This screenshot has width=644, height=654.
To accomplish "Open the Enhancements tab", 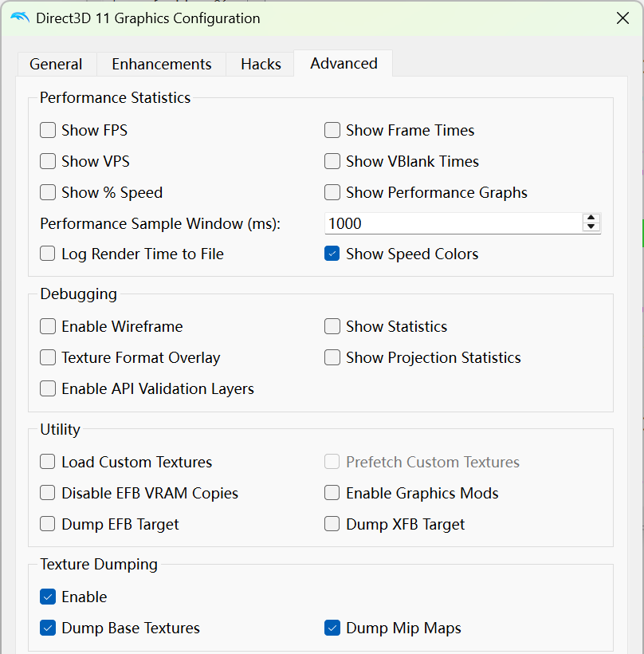I will coord(161,65).
